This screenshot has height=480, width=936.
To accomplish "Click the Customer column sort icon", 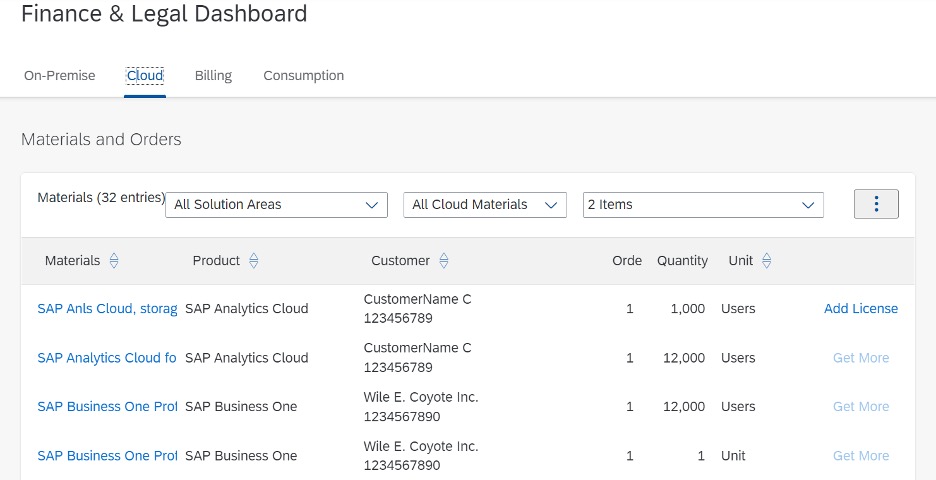I will tap(444, 261).
